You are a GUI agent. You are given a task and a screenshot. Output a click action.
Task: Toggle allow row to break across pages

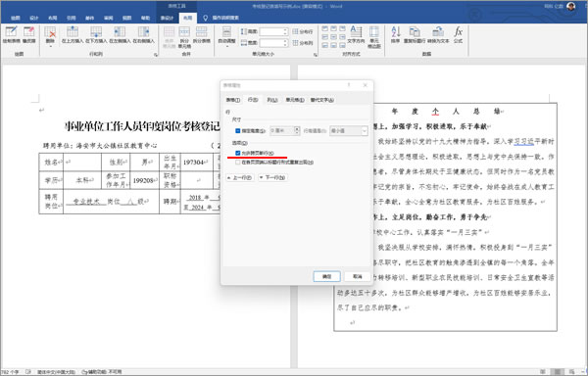(238, 153)
